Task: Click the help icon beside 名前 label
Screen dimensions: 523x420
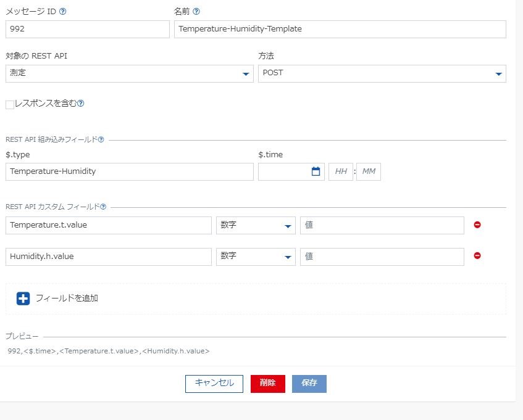Action: pyautogui.click(x=196, y=12)
